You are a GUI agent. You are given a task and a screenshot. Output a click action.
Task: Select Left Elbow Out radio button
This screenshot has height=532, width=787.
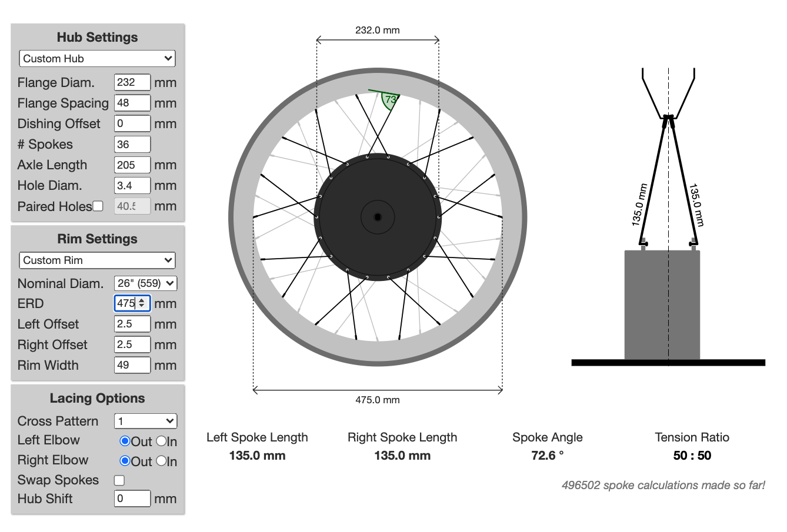pyautogui.click(x=125, y=441)
